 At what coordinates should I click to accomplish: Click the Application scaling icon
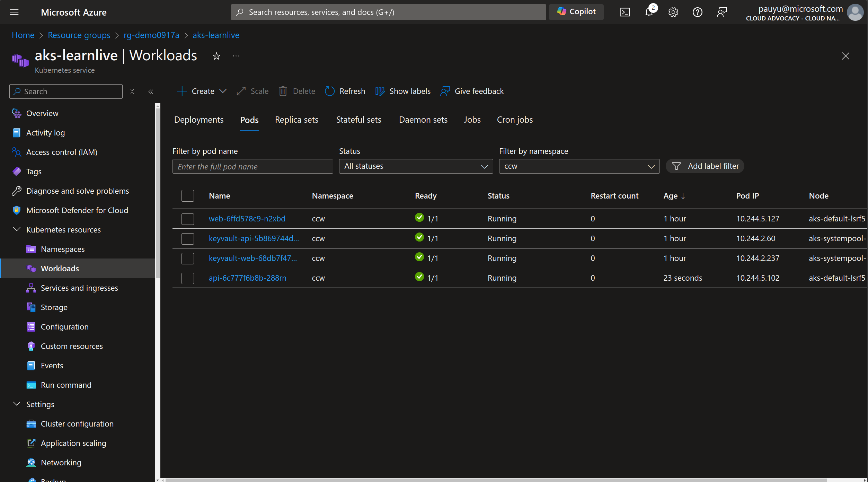tap(31, 443)
